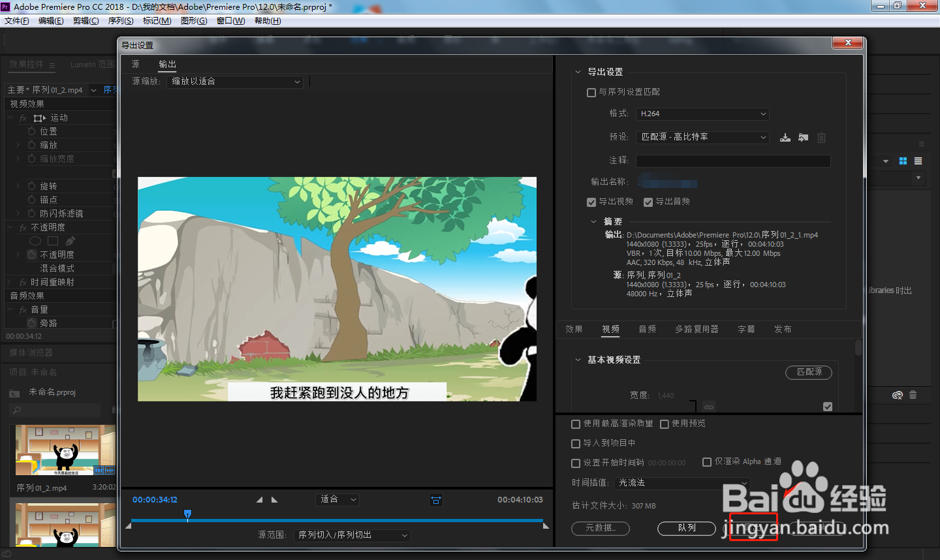Click the export settings vertical scrollbar
Image resolution: width=940 pixels, height=560 pixels.
[x=858, y=348]
